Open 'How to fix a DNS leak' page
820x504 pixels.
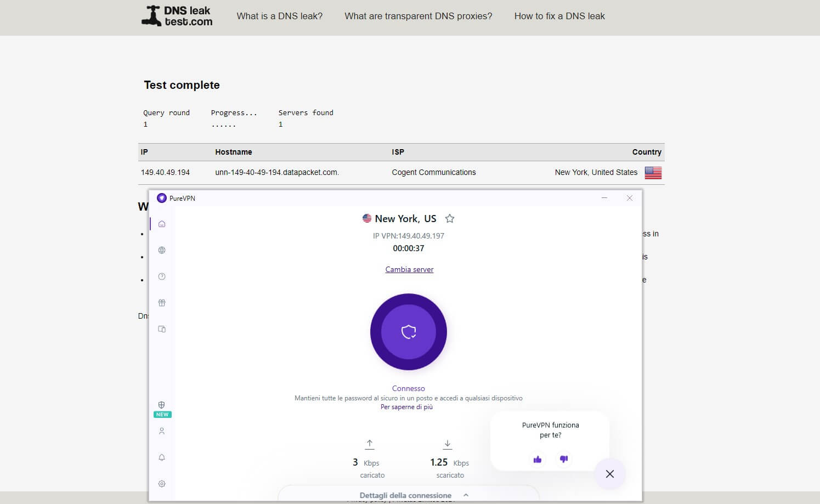pos(559,16)
